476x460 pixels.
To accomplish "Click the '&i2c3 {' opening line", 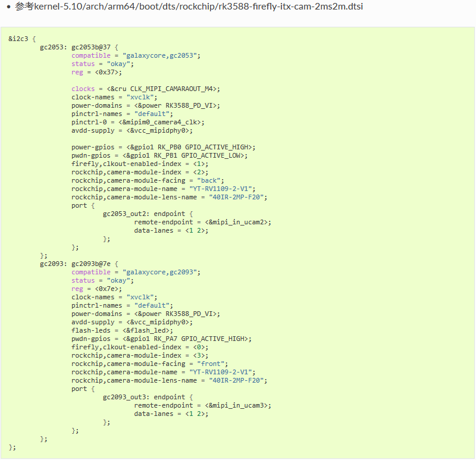I will point(22,39).
